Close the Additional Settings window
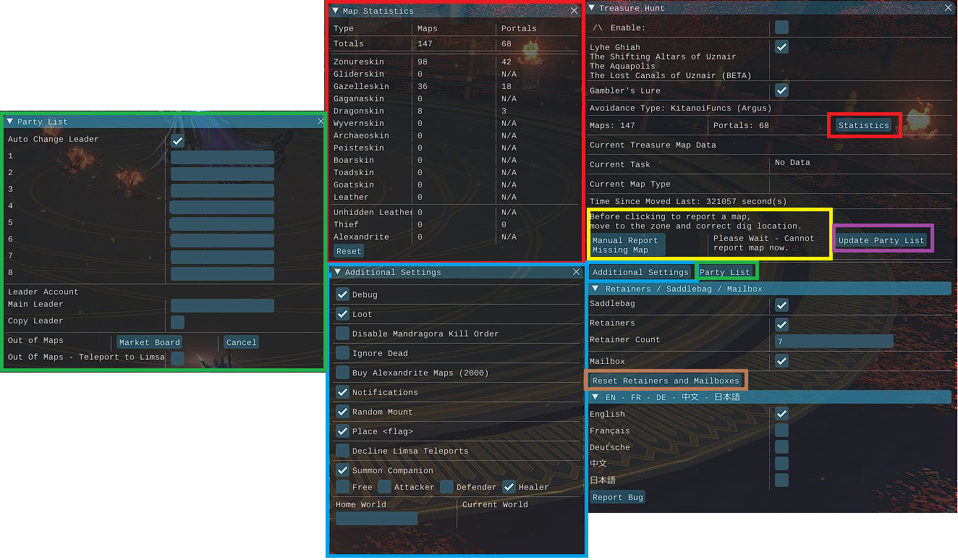 [576, 272]
